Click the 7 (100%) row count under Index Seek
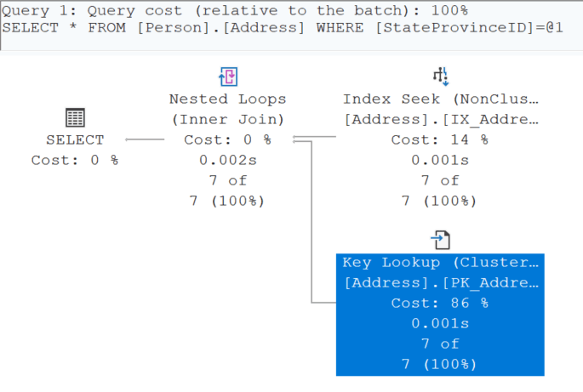This screenshot has width=583, height=392. click(440, 201)
